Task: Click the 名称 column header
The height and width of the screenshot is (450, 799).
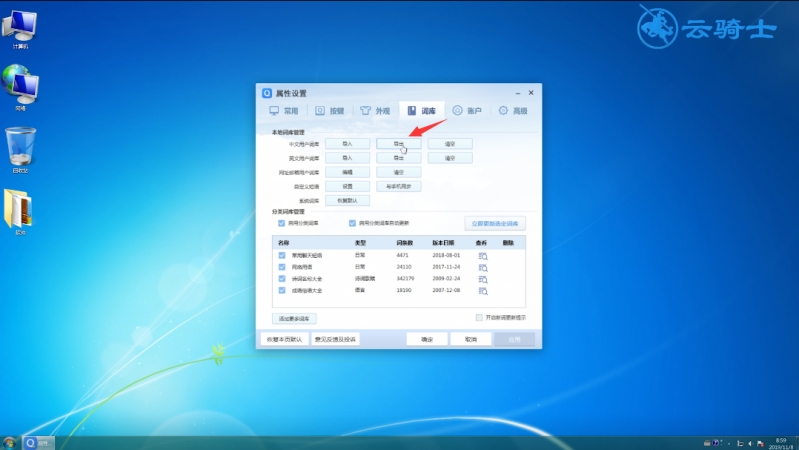Action: tap(284, 243)
